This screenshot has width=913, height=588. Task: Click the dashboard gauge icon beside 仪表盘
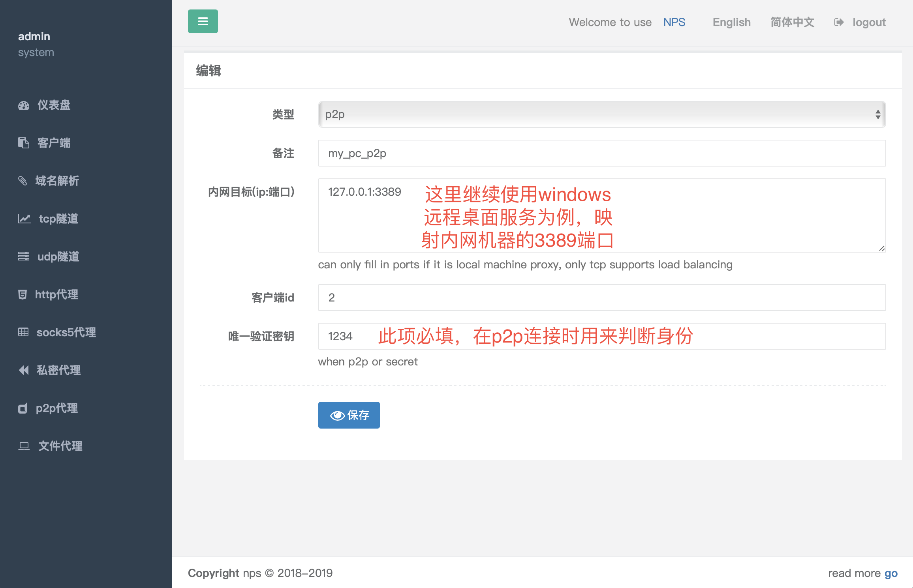pos(24,105)
